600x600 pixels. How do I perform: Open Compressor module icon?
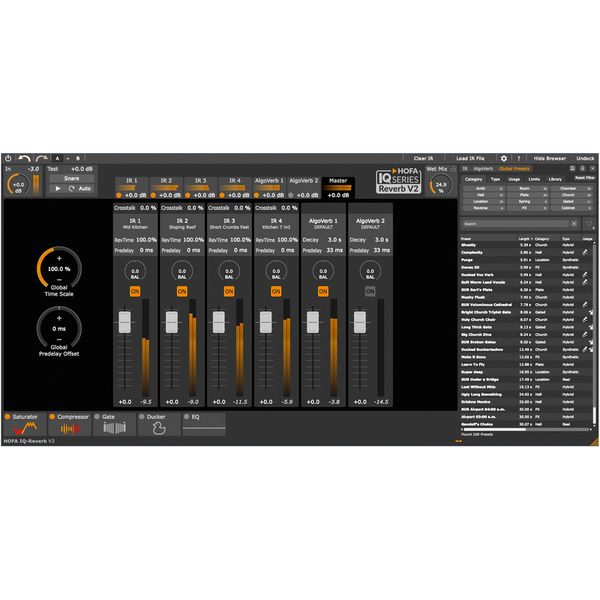pyautogui.click(x=70, y=429)
